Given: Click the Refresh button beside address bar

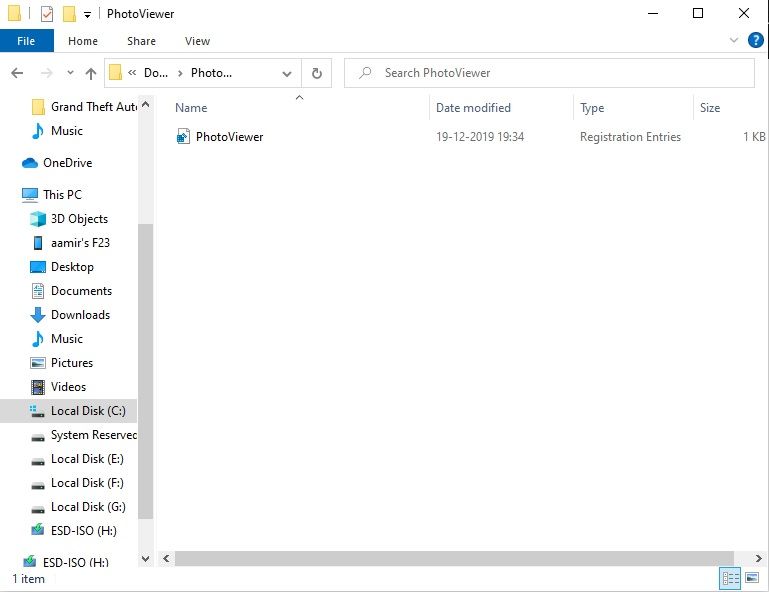Looking at the screenshot, I should 317,73.
